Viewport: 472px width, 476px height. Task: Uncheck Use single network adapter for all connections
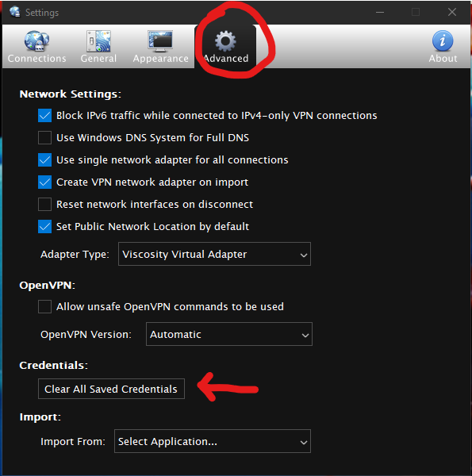[x=44, y=160]
